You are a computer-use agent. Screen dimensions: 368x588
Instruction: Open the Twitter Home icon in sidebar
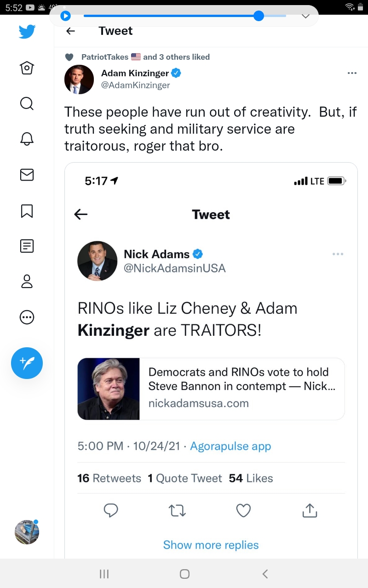(x=27, y=68)
